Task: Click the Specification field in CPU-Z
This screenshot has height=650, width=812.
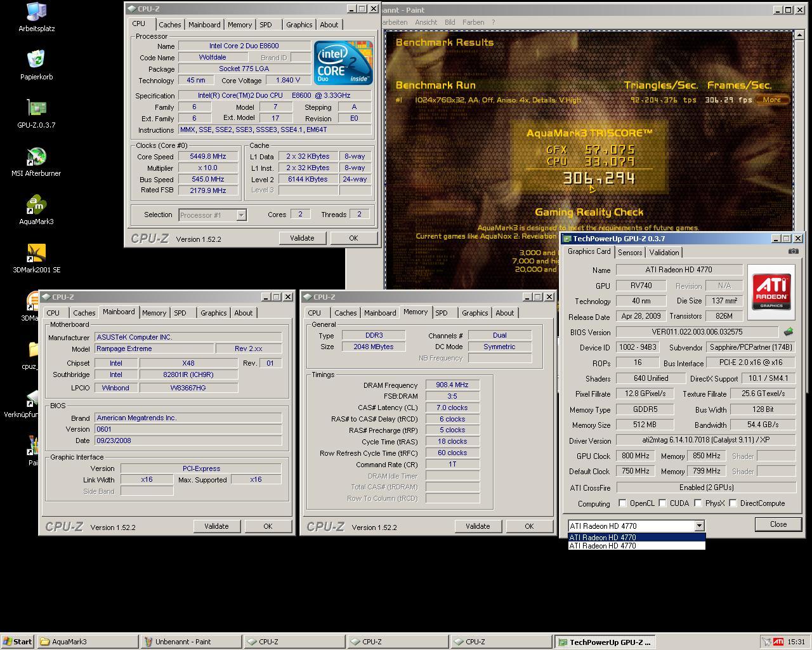Action: click(x=275, y=95)
